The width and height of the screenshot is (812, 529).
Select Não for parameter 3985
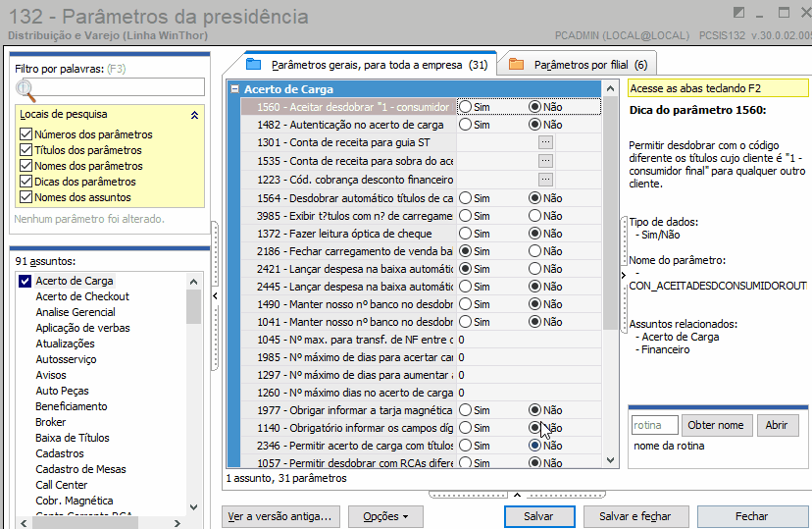click(534, 216)
